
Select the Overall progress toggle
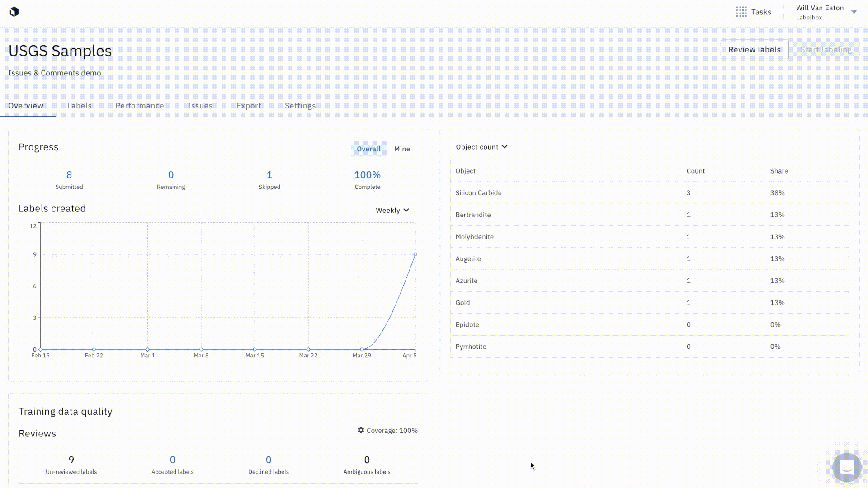(368, 149)
